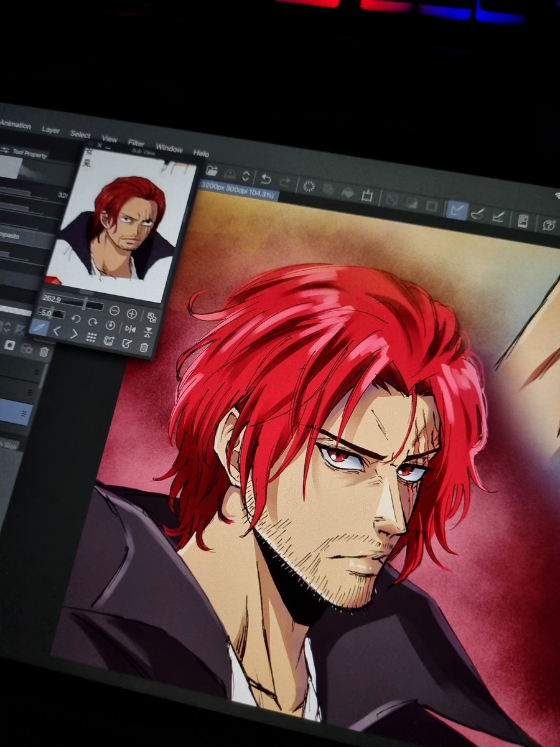
Task: Click the Save icon in command bar
Action: click(x=230, y=174)
